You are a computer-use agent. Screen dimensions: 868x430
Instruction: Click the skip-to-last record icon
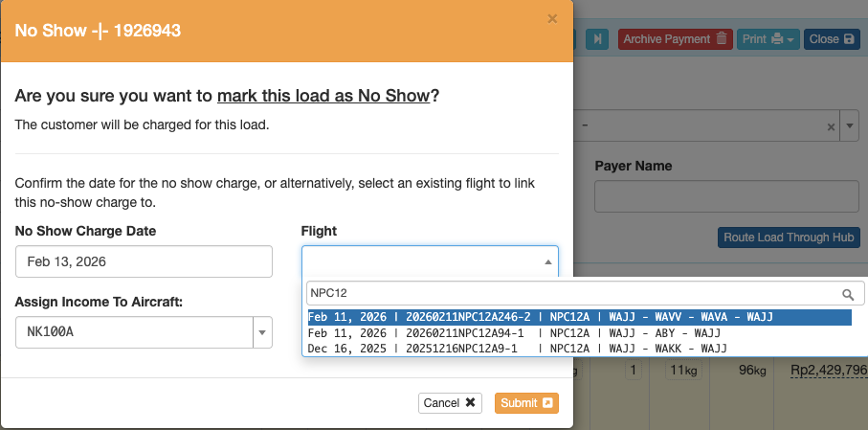597,39
